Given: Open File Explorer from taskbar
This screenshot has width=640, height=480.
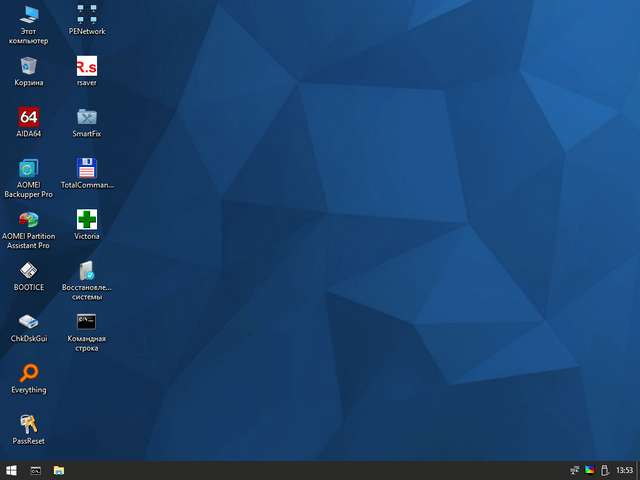Looking at the screenshot, I should pyautogui.click(x=59, y=471).
